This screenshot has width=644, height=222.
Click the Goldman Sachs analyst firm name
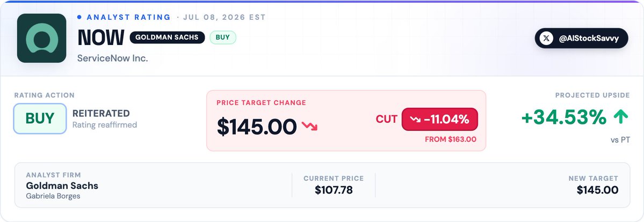tap(62, 186)
